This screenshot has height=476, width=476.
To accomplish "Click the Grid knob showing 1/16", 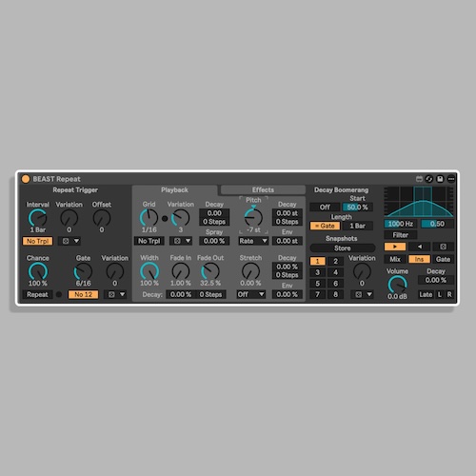I will point(149,218).
